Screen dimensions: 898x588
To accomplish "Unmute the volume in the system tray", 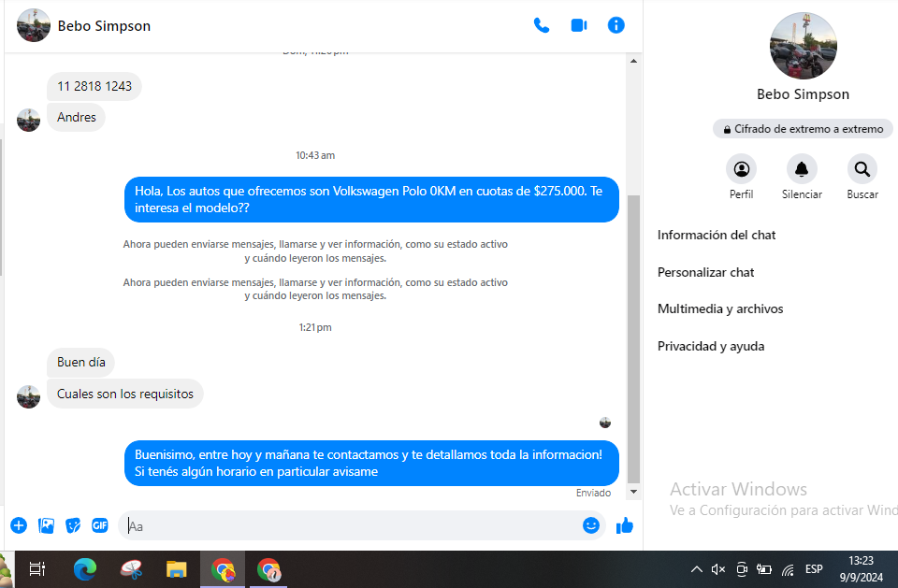I will point(718,569).
